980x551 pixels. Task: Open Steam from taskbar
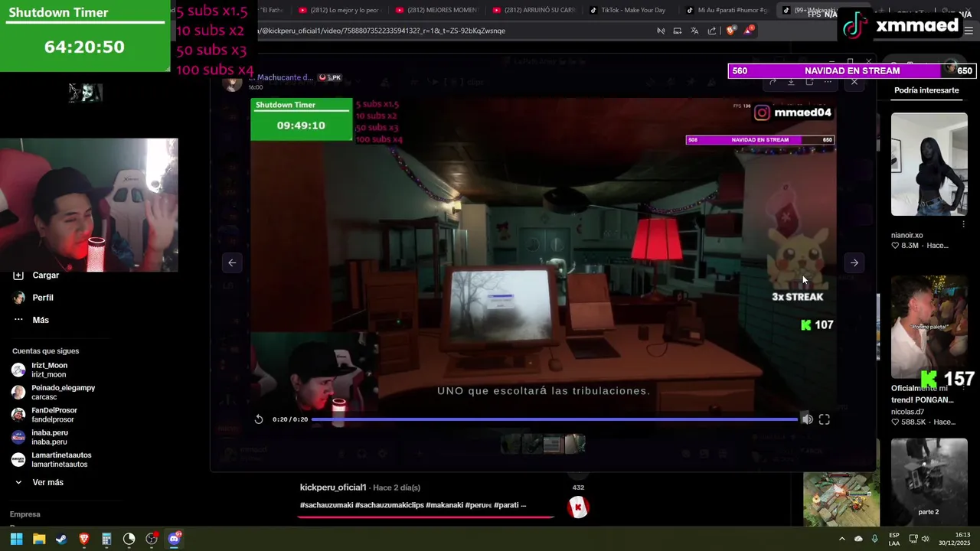61,539
